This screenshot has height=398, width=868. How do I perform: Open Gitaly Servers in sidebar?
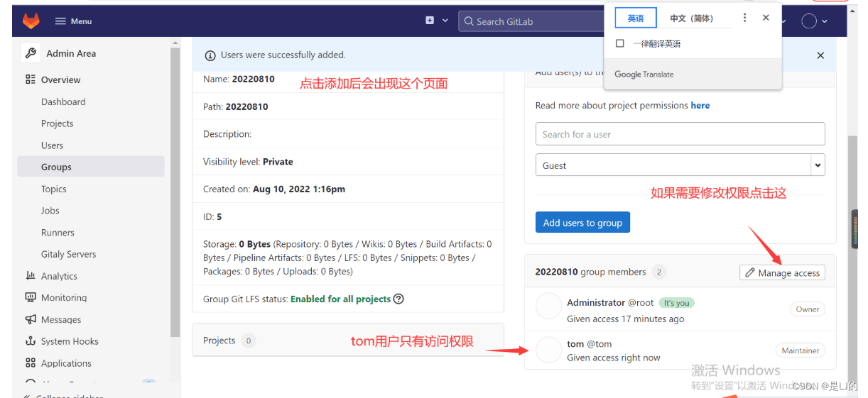coord(68,254)
